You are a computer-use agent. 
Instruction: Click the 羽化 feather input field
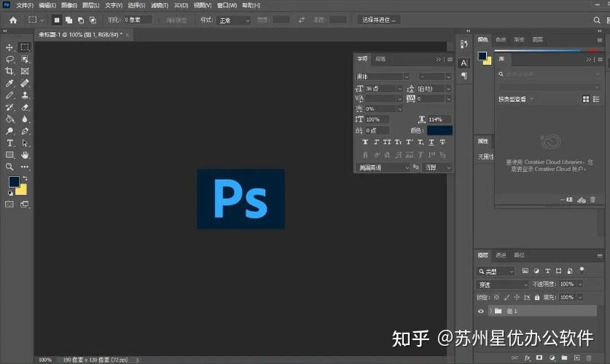coord(137,20)
